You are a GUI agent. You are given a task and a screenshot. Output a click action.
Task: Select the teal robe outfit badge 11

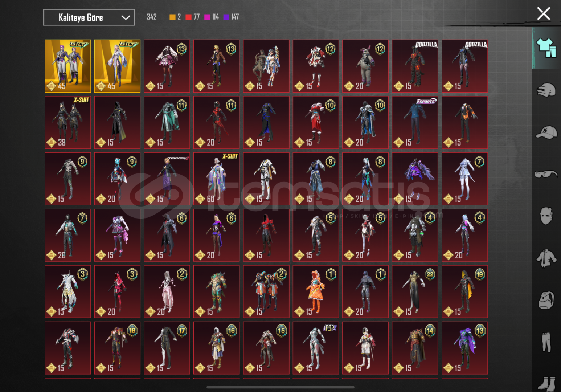coord(167,122)
